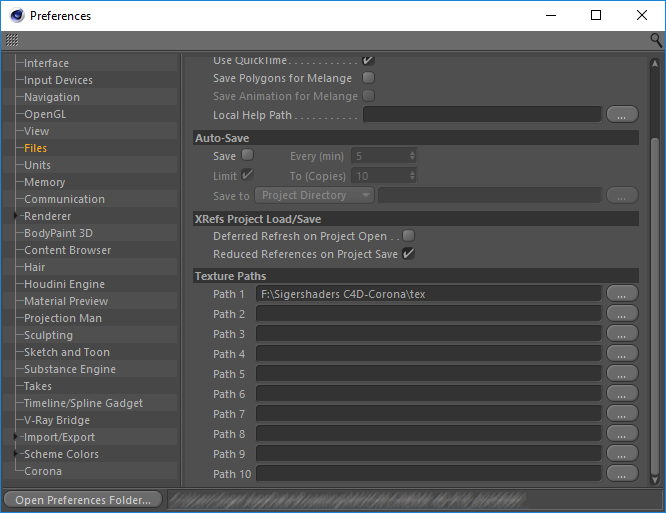Open V-Ray Bridge preferences

(x=57, y=420)
